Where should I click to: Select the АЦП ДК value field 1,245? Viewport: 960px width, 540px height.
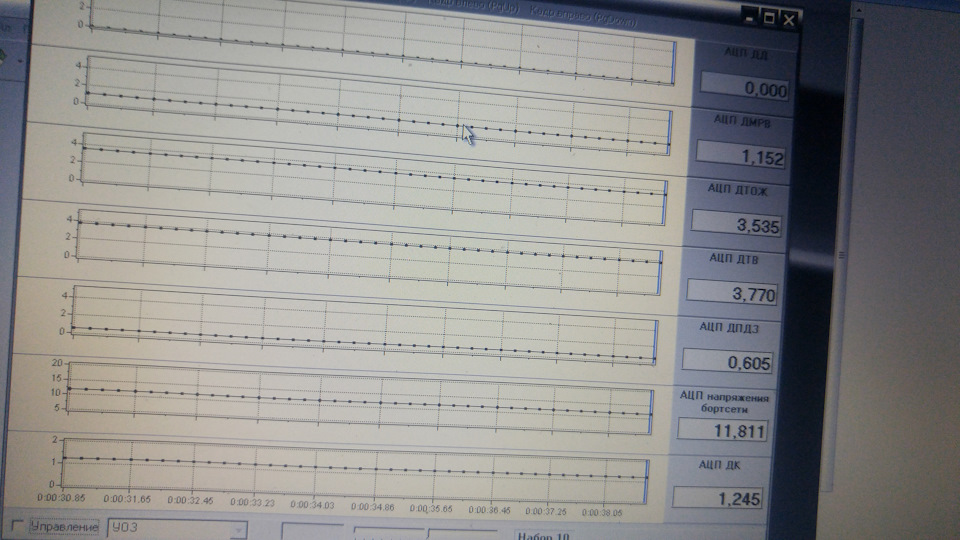pos(717,497)
